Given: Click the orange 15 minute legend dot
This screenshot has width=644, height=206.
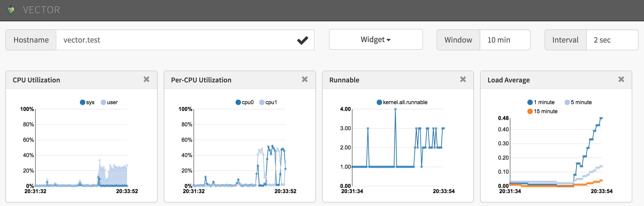Looking at the screenshot, I should 530,111.
